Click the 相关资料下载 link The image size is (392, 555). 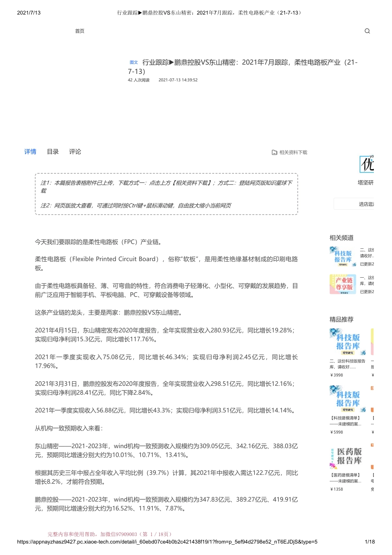[294, 152]
